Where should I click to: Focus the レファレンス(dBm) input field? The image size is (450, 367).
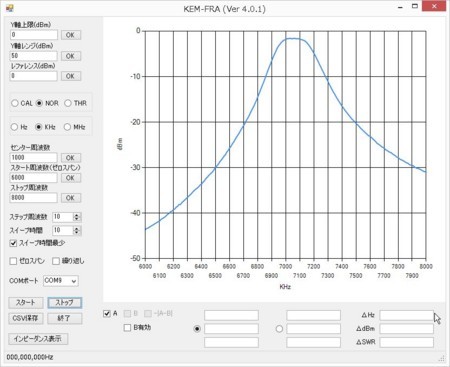pos(34,76)
